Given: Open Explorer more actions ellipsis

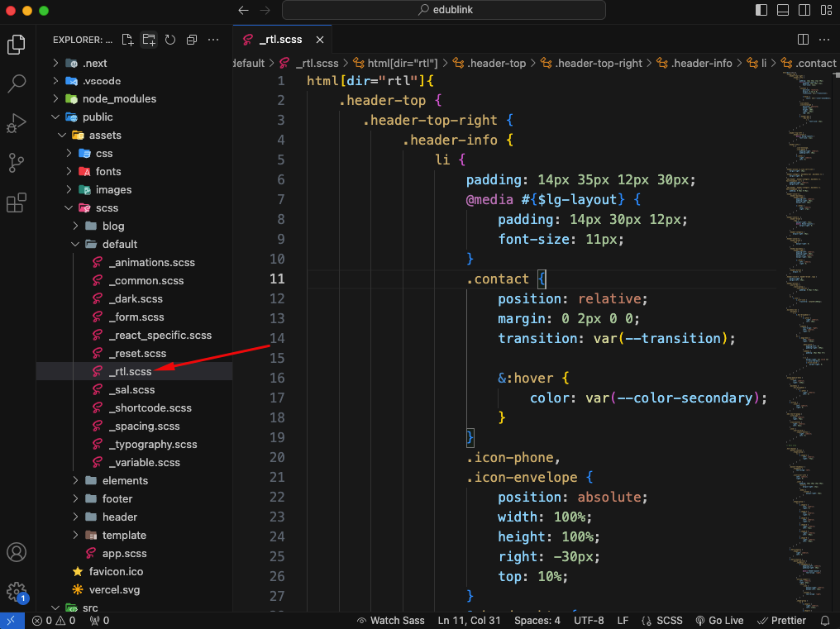Looking at the screenshot, I should tap(213, 40).
